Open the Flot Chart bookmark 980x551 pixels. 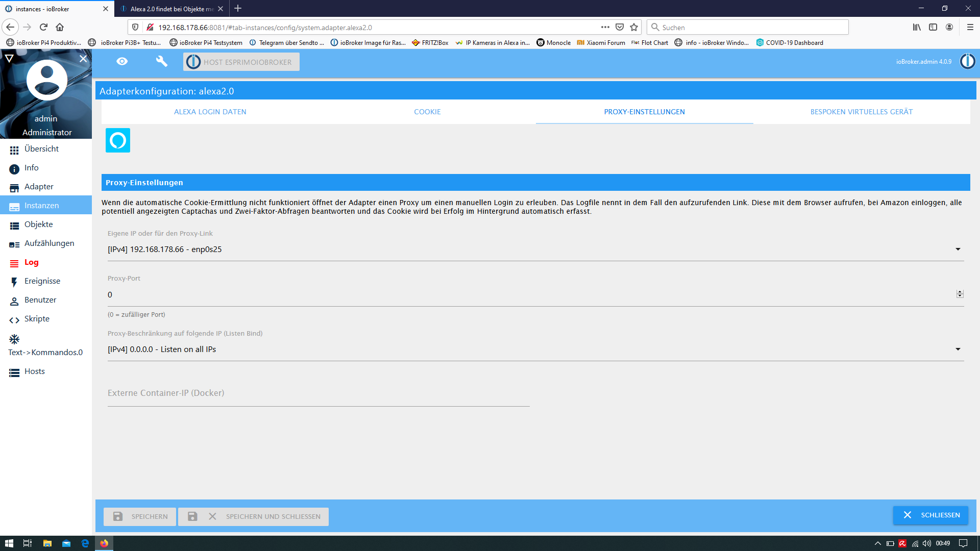click(650, 43)
